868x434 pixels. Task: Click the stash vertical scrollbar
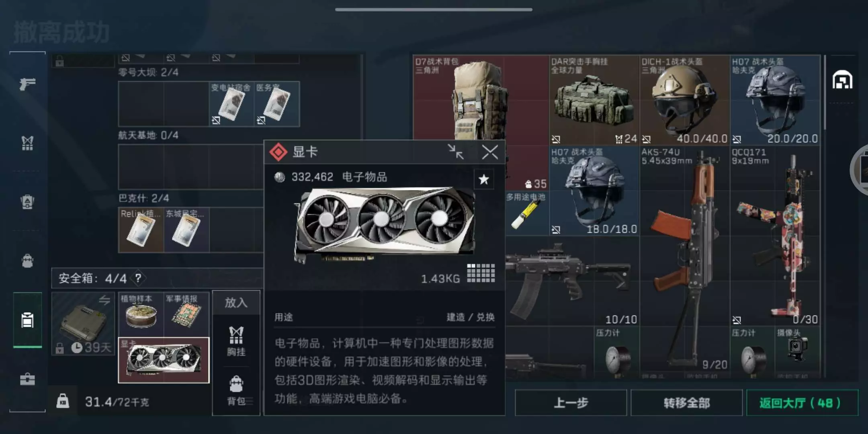click(825, 92)
